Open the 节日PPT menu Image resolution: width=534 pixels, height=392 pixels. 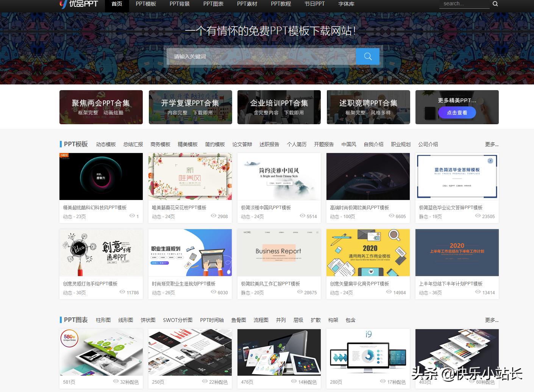tap(314, 4)
